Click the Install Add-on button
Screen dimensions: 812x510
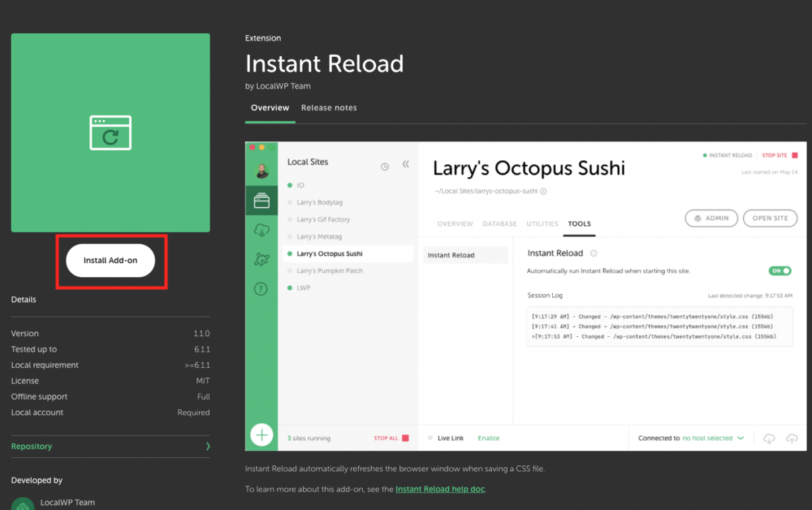110,260
